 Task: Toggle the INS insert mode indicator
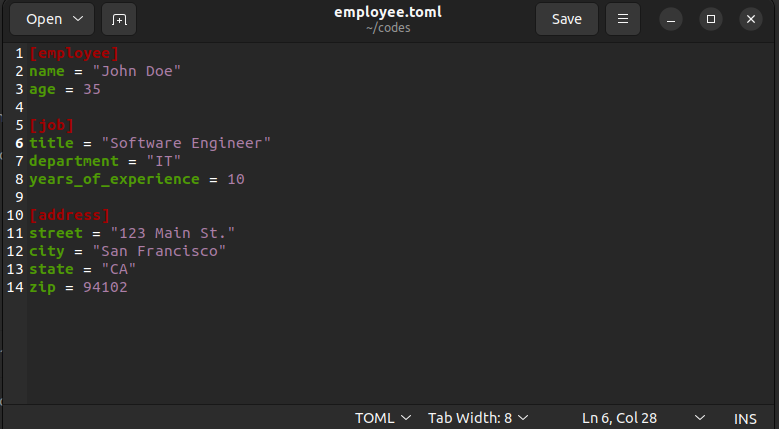[745, 419]
